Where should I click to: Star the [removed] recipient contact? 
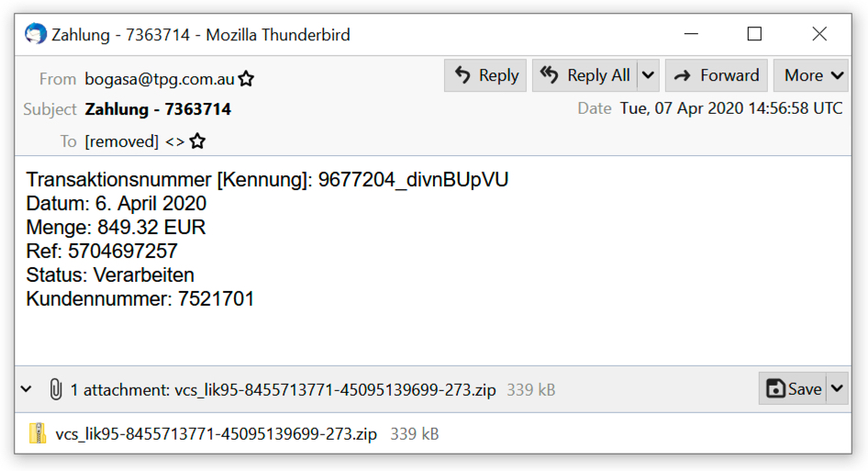(x=197, y=141)
